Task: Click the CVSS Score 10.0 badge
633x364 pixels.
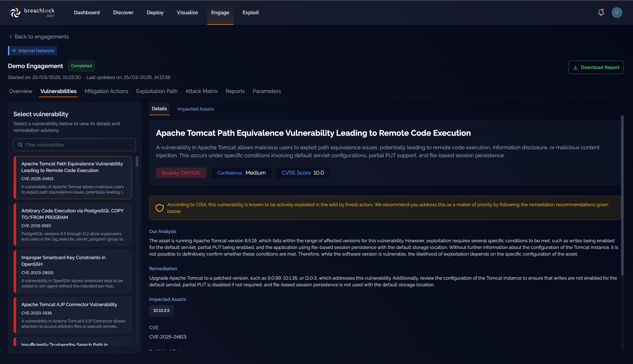Action: [303, 173]
